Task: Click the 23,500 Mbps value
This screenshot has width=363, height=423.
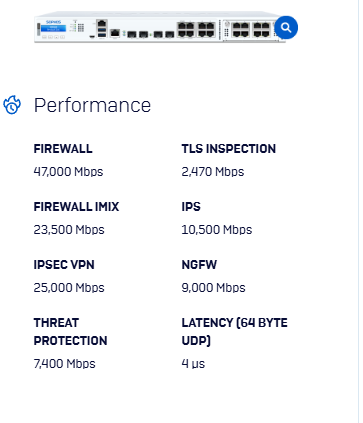Action: (69, 230)
